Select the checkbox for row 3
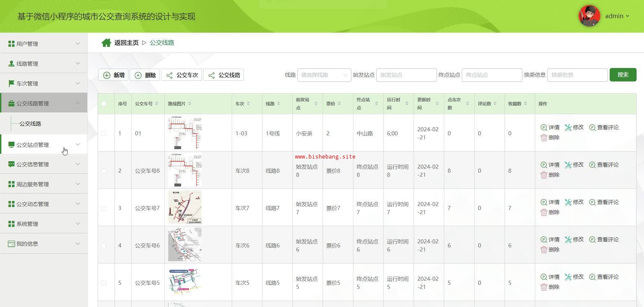 104,208
